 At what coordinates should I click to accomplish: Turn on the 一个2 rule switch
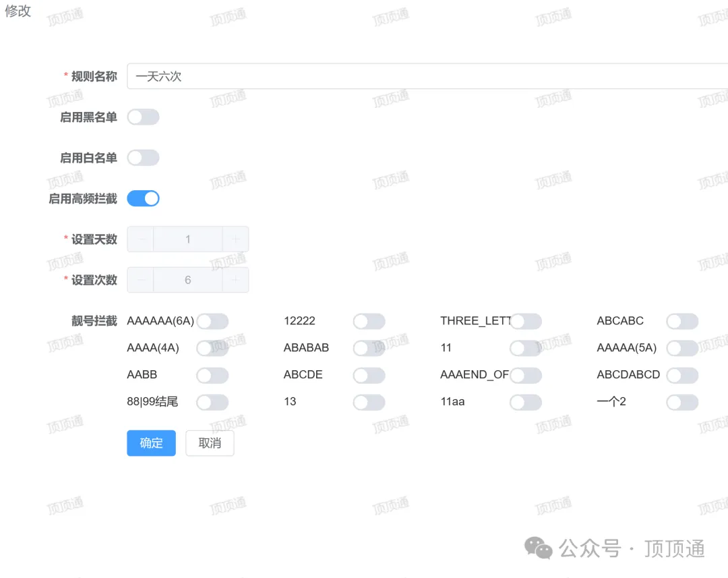(682, 402)
